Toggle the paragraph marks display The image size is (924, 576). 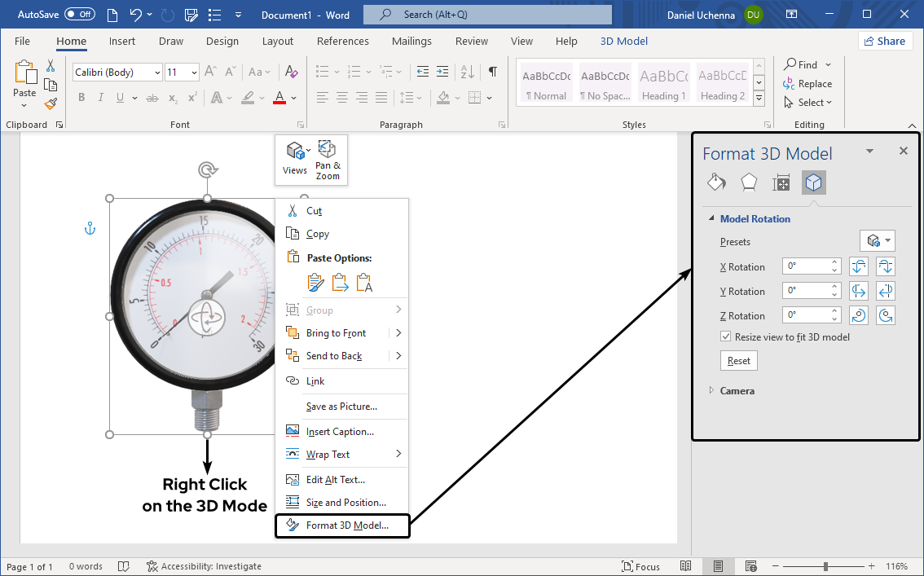[x=492, y=72]
